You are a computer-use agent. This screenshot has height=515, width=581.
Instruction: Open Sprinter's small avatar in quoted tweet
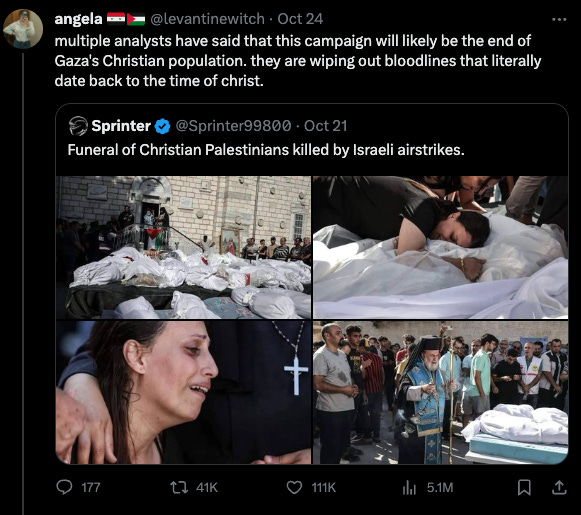[78, 126]
